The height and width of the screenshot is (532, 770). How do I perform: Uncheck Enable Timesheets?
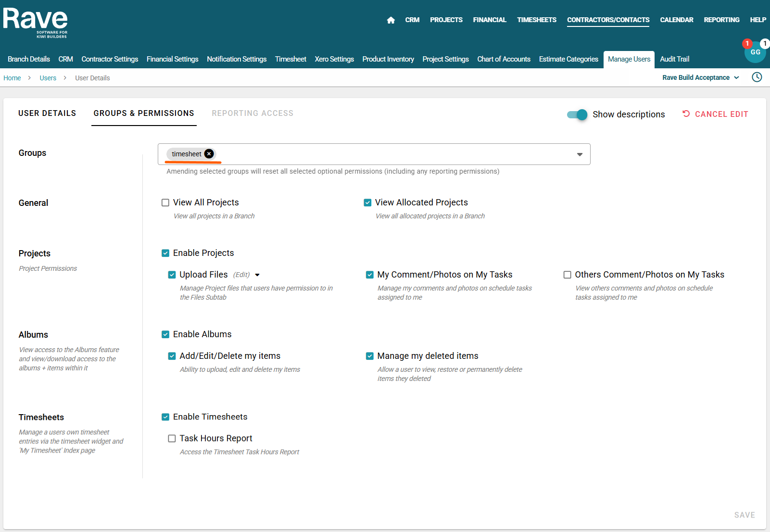pyautogui.click(x=165, y=417)
